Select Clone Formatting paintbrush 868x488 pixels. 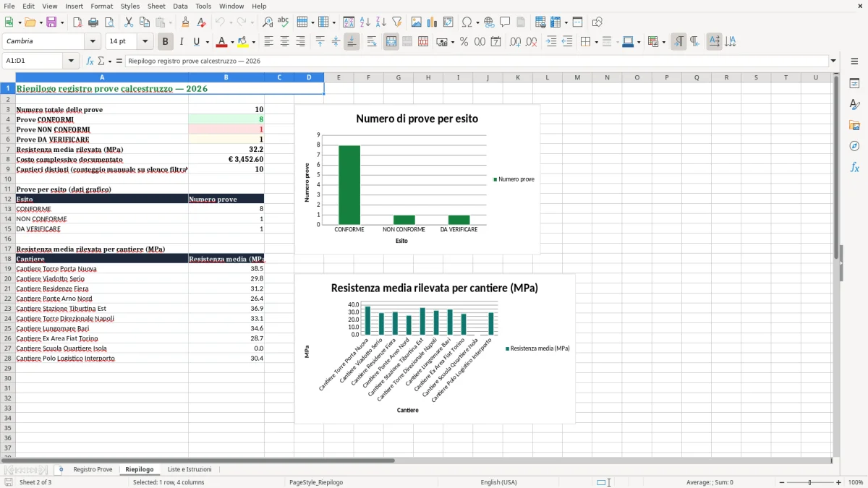[185, 22]
